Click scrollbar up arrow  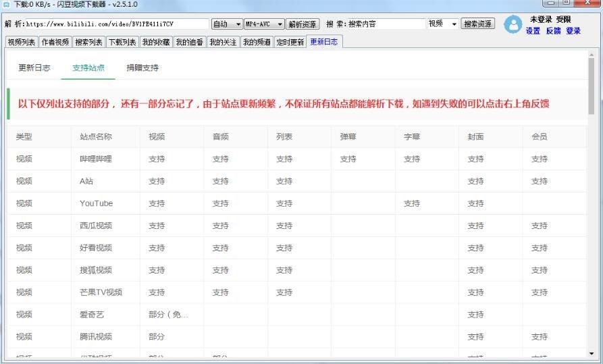[592, 55]
